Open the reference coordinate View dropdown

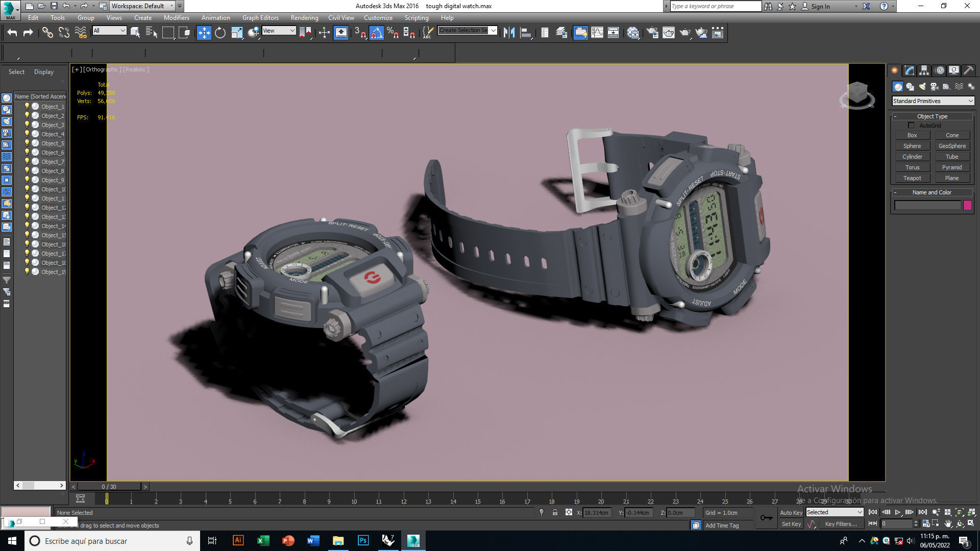[279, 31]
